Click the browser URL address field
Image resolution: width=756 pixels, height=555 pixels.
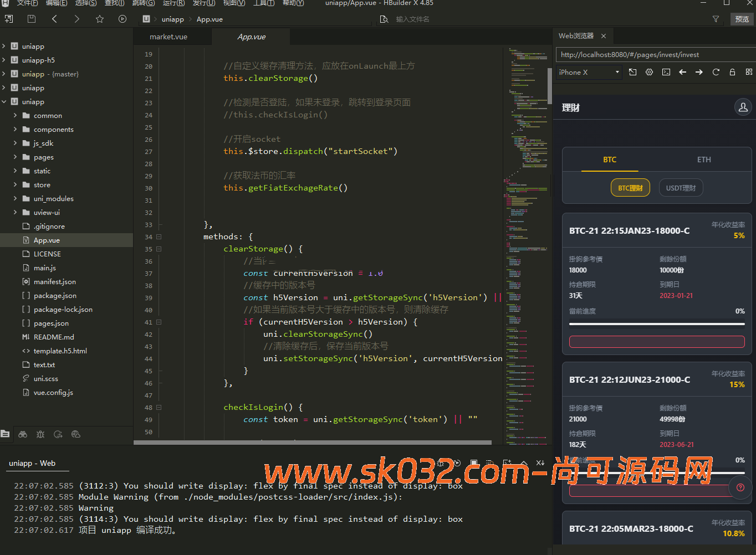[x=654, y=54]
